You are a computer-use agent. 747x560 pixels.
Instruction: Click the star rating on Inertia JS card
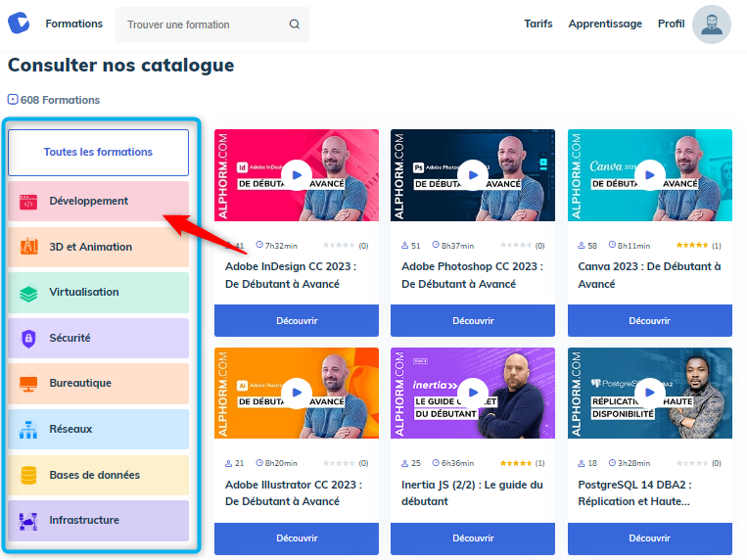[516, 463]
